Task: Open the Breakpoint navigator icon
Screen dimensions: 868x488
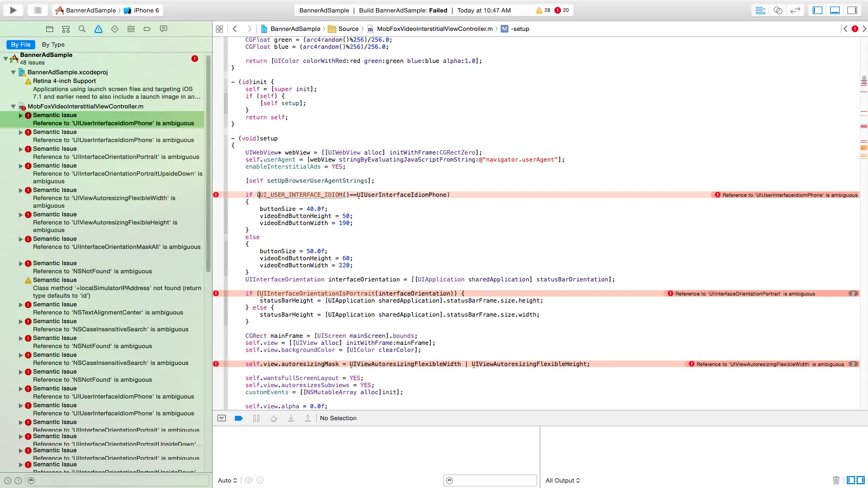Action: click(x=147, y=29)
